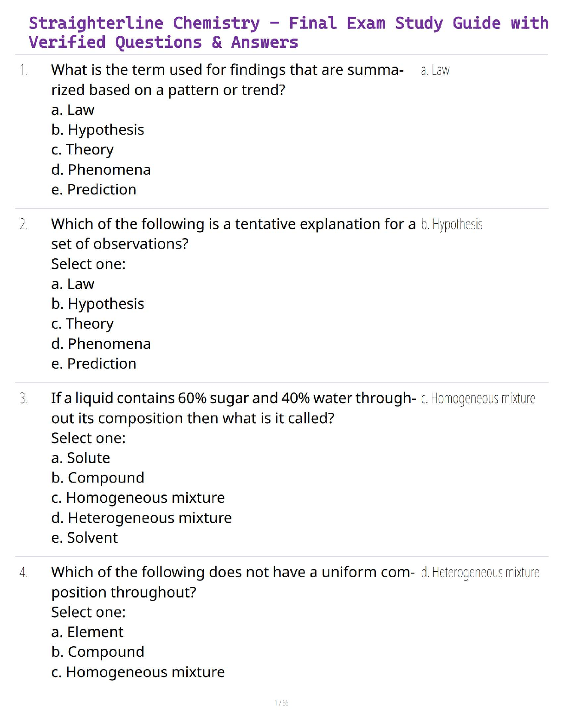Select 'd. Phenomena' option in question 1

(101, 170)
